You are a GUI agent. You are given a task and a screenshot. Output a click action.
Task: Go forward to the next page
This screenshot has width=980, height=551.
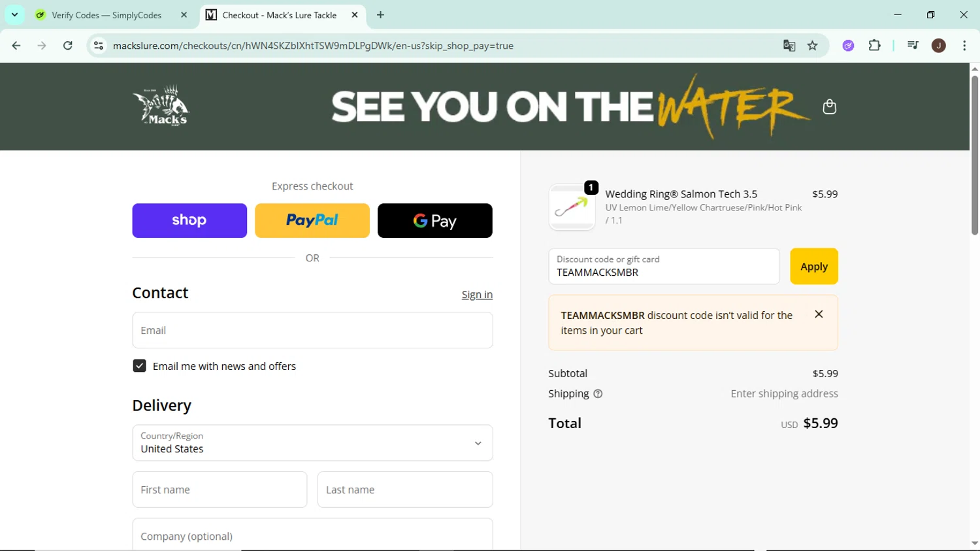pos(42,46)
